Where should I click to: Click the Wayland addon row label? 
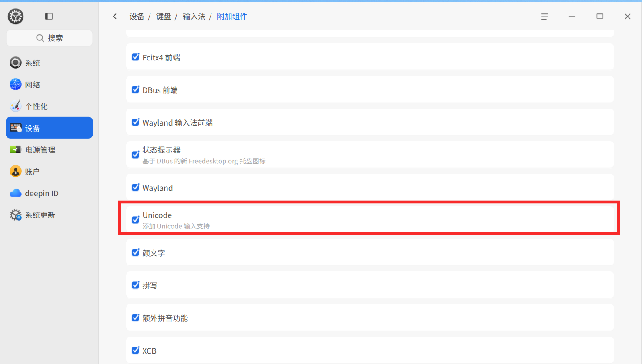coord(157,188)
